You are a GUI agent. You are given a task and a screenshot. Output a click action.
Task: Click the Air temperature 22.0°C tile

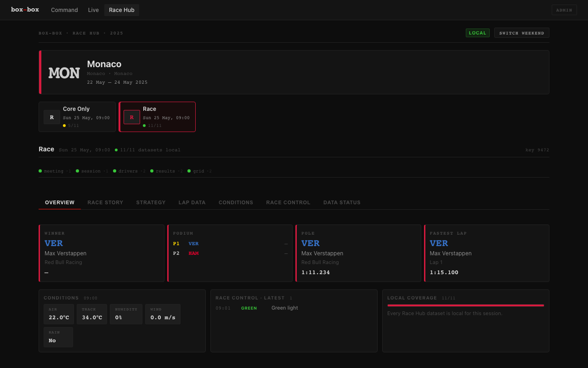pos(59,314)
